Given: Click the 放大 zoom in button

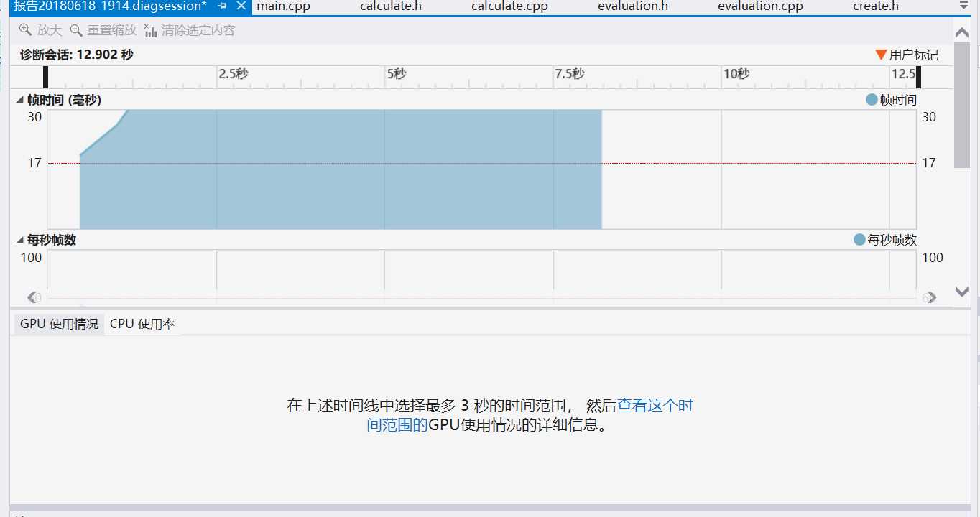Looking at the screenshot, I should [x=40, y=30].
